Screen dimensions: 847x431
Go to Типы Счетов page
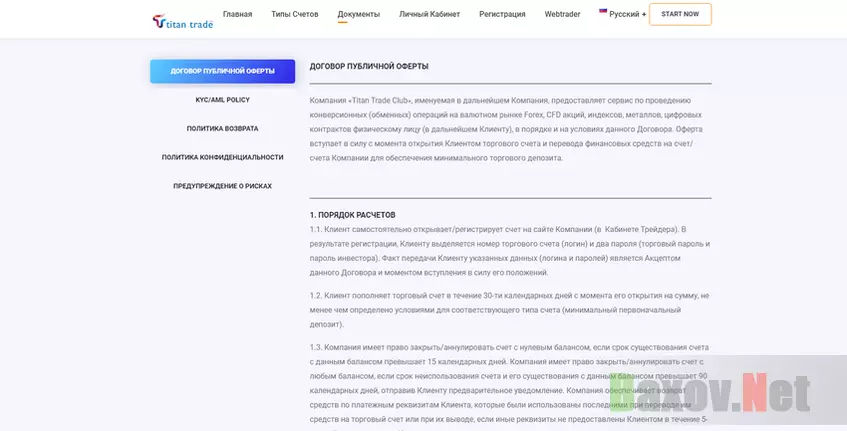tap(294, 14)
